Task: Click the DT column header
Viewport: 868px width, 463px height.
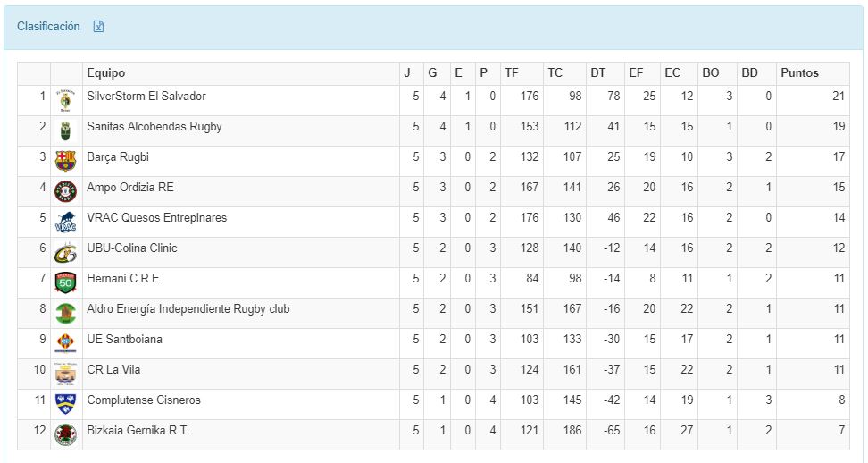Action: [x=597, y=73]
